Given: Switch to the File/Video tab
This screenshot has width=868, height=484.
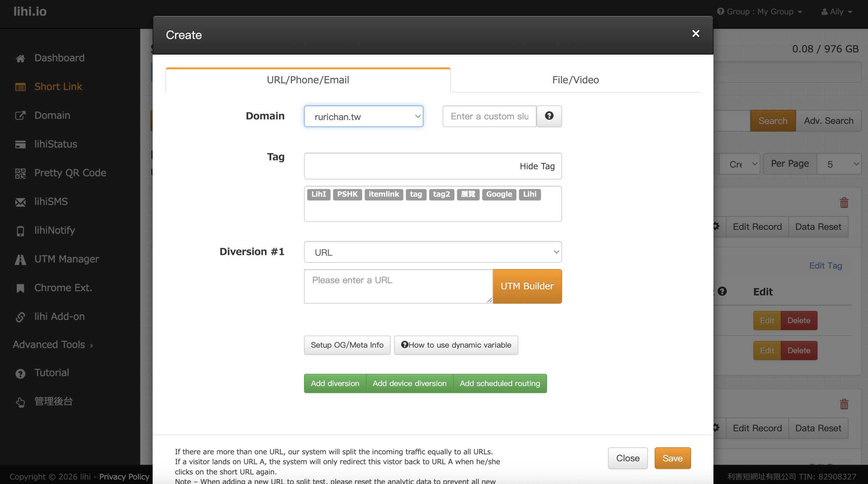Looking at the screenshot, I should click(575, 80).
